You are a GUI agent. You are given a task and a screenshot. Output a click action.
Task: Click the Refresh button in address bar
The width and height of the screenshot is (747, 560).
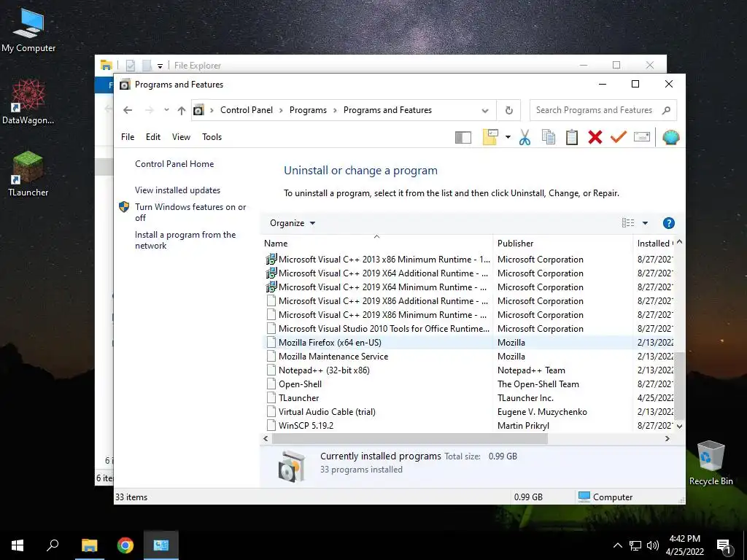pos(508,111)
